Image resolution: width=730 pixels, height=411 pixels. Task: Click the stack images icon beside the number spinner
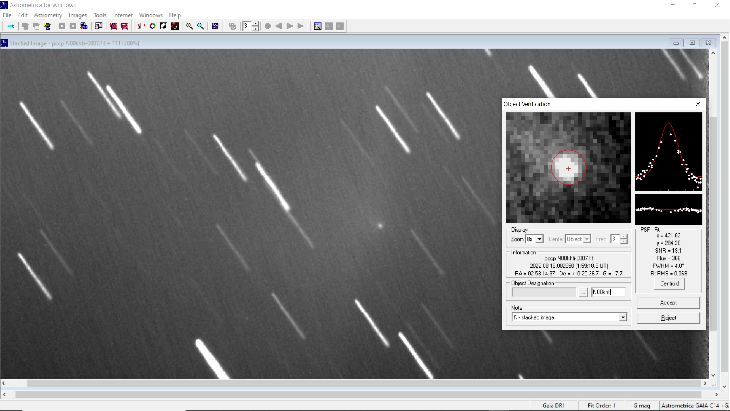[x=231, y=26]
